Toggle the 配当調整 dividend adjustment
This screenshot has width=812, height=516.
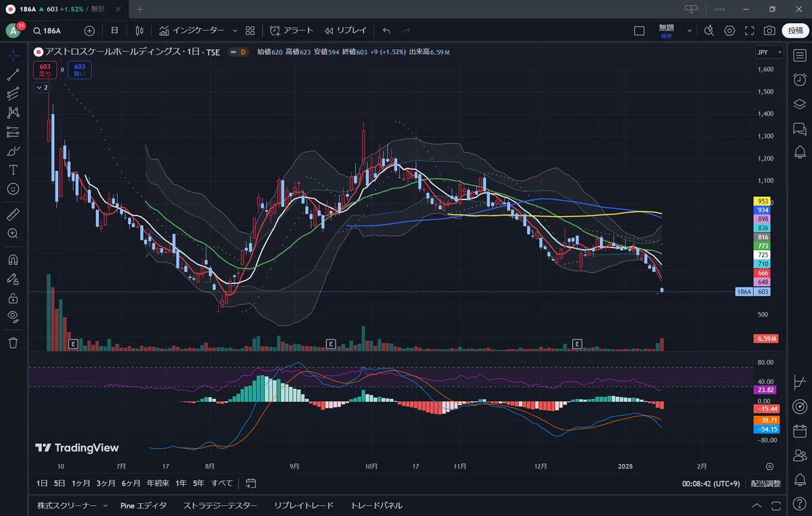pyautogui.click(x=766, y=484)
